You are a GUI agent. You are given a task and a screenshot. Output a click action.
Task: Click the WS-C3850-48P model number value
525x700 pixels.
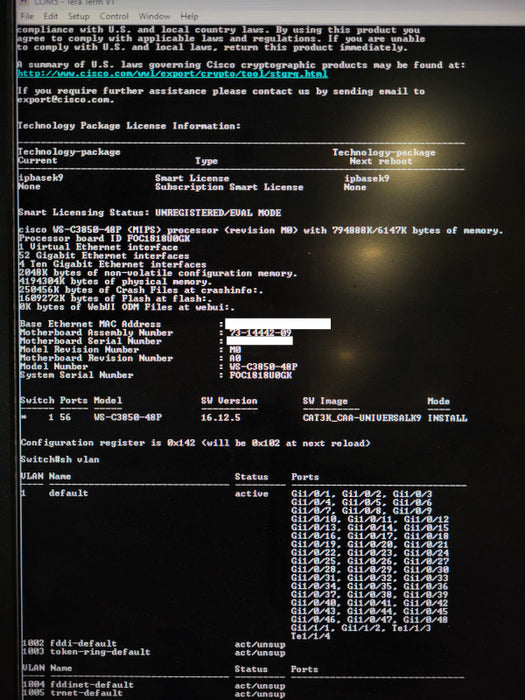point(263,367)
